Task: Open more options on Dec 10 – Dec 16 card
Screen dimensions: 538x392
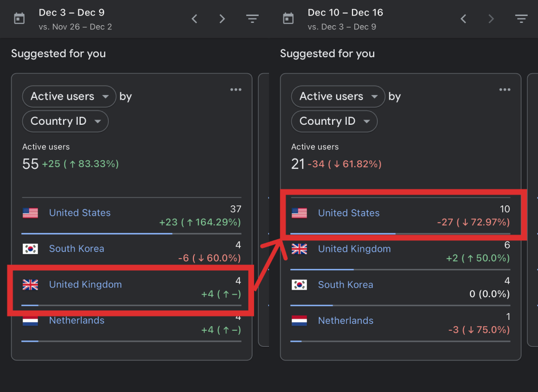Action: (505, 89)
